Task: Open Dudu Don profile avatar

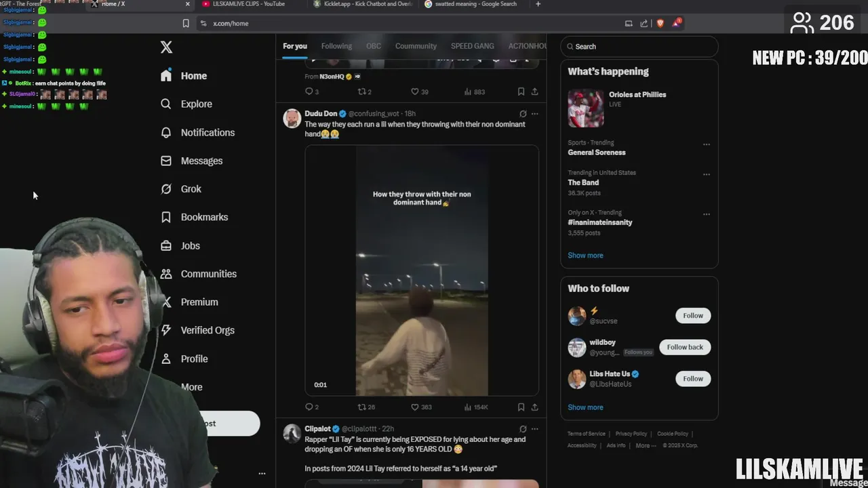Action: (292, 118)
